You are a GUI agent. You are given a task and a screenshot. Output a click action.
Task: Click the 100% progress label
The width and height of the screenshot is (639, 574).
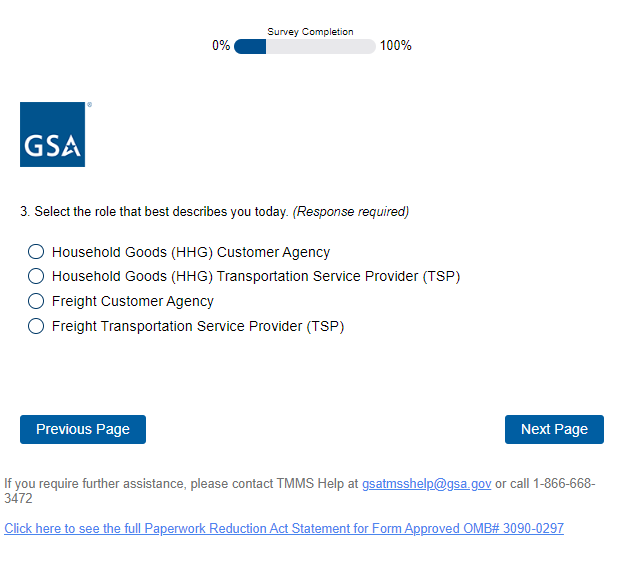point(395,46)
